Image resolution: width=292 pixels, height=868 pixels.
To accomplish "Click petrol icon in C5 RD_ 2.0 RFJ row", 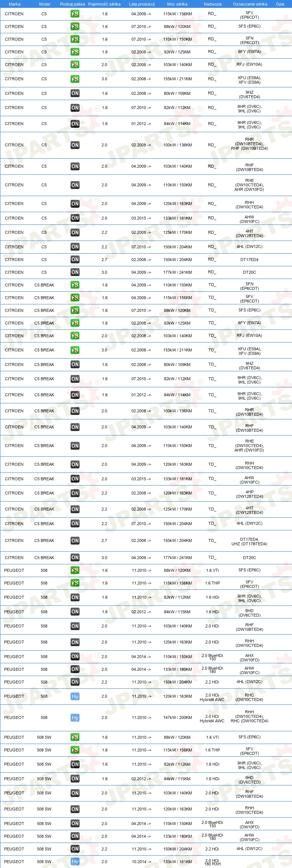I will tap(75, 65).
